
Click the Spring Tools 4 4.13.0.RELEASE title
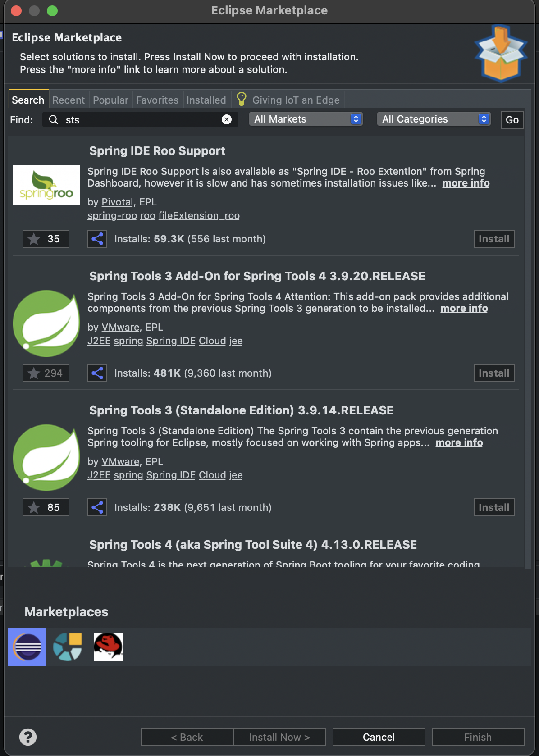pyautogui.click(x=253, y=544)
